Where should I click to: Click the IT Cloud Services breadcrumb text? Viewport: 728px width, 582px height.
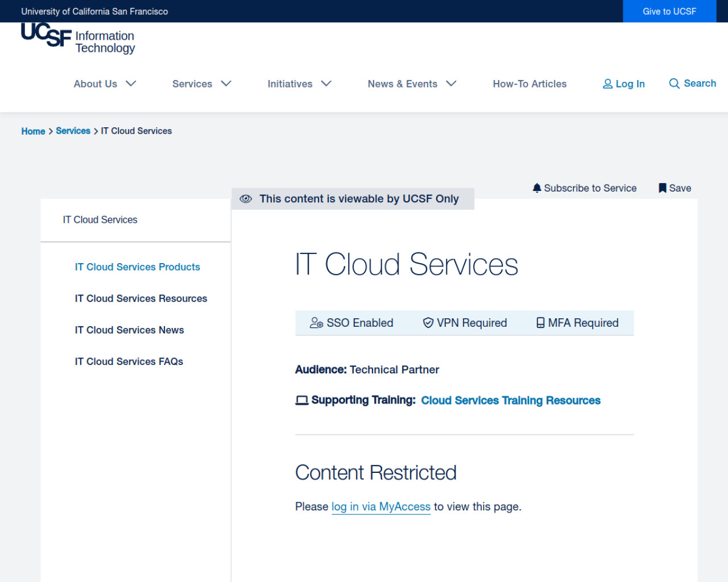(136, 131)
